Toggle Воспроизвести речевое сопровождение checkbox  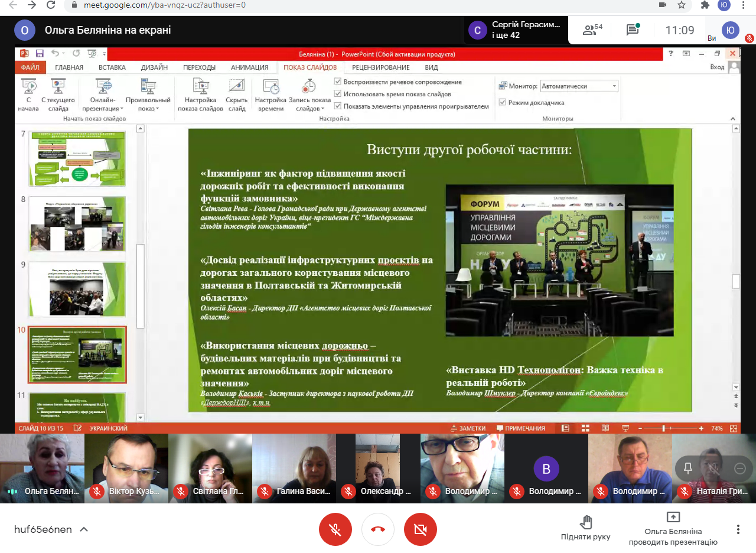tap(338, 82)
